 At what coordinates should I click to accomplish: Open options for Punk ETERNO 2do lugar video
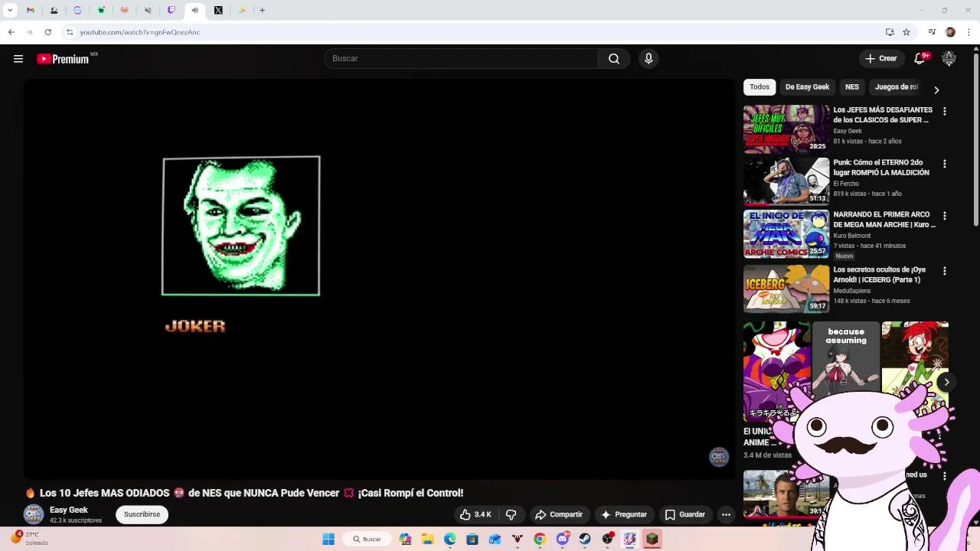pos(944,164)
